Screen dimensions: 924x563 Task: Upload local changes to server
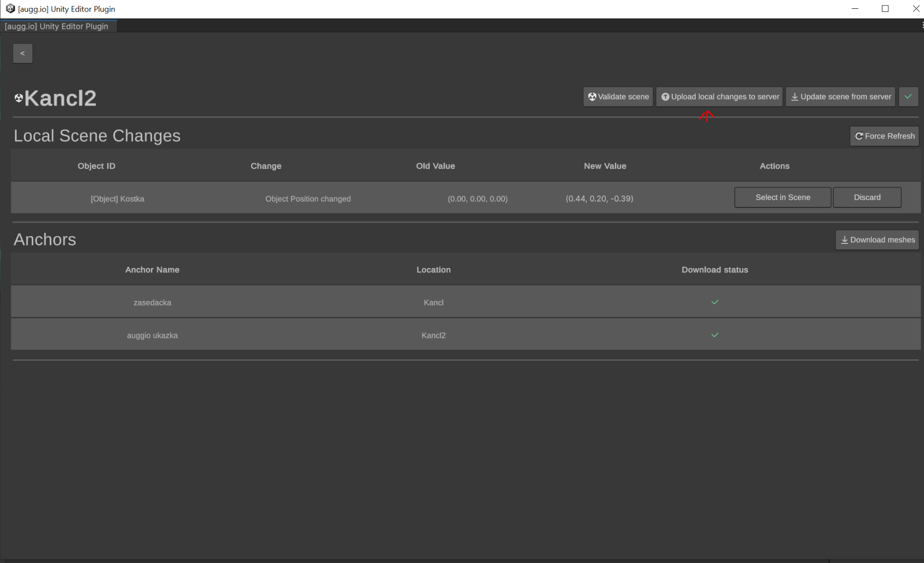point(719,97)
